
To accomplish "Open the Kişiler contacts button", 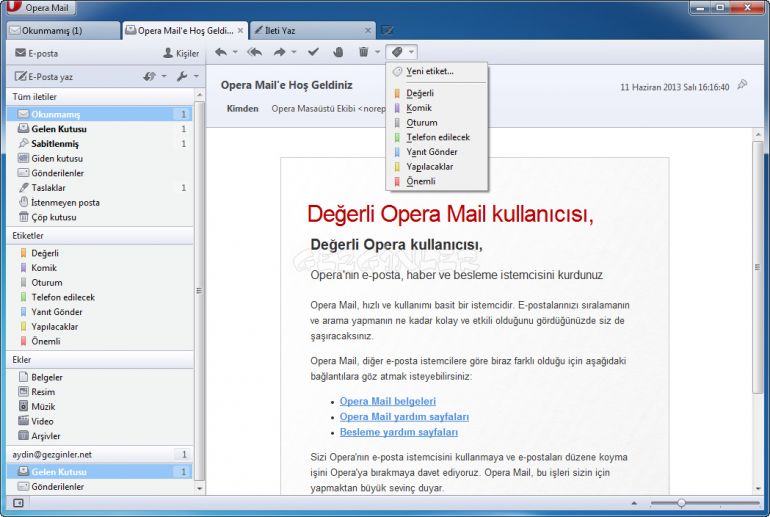I will coord(181,53).
